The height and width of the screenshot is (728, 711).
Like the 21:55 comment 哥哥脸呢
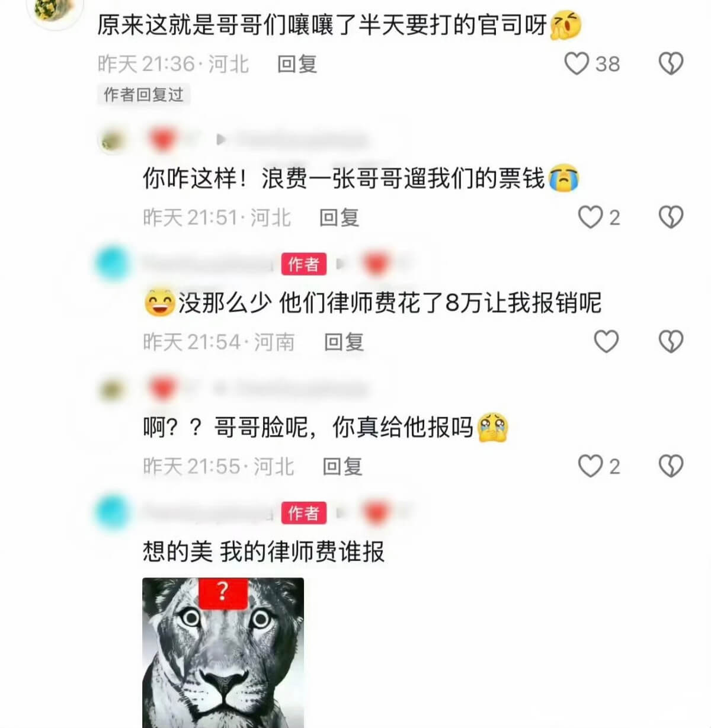click(590, 466)
